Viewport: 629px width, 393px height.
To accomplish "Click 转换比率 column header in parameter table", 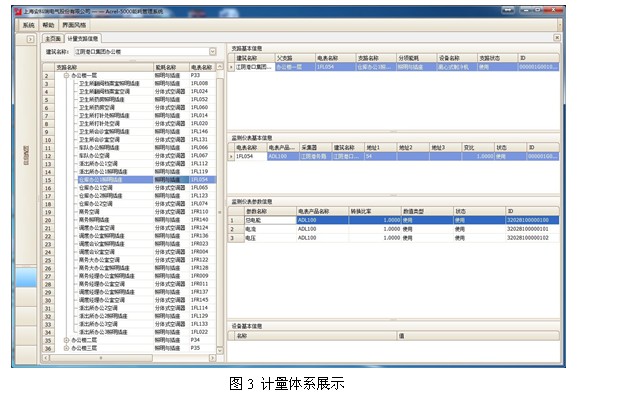I will 375,211.
